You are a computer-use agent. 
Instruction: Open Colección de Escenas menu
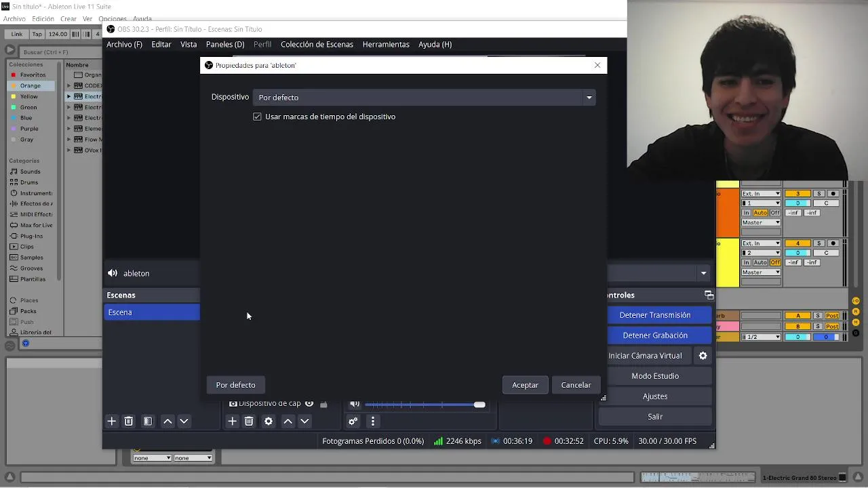(x=317, y=44)
